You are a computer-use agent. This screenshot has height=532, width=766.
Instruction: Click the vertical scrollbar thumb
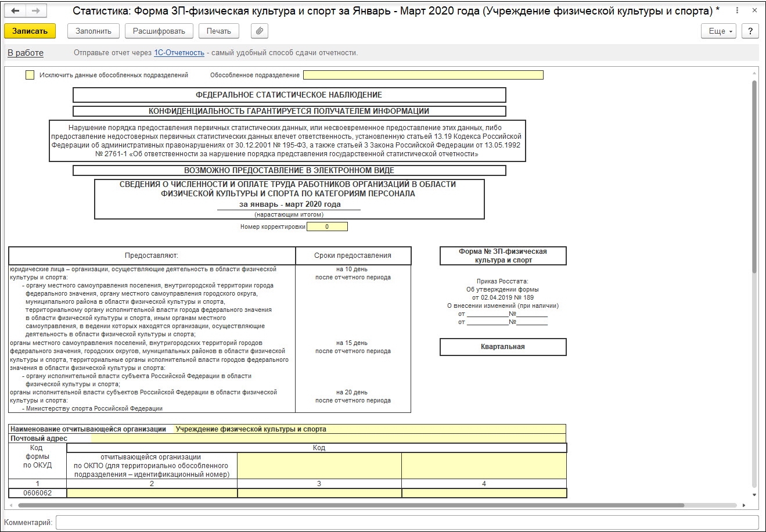pos(754,177)
